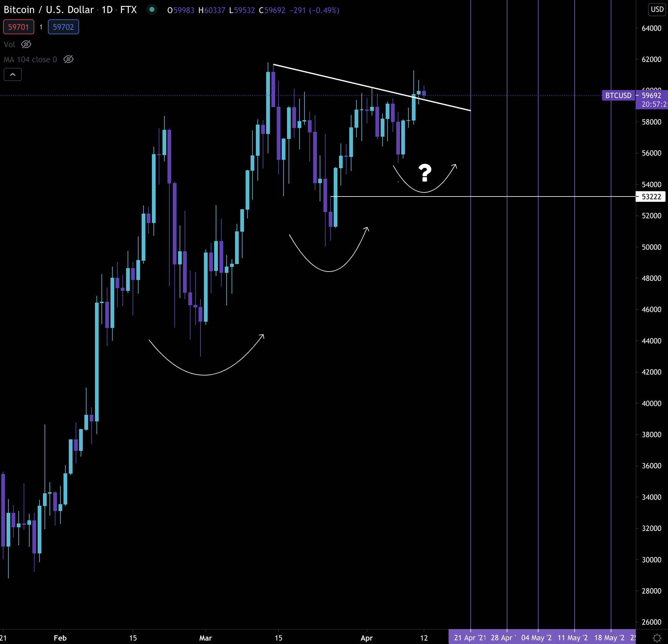
Task: Select the question mark annotation on chart
Action: 425,173
